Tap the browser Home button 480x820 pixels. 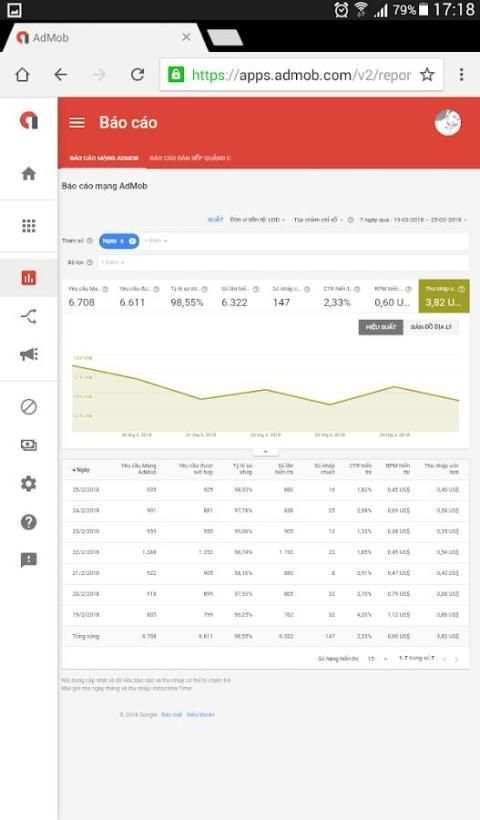pyautogui.click(x=22, y=75)
